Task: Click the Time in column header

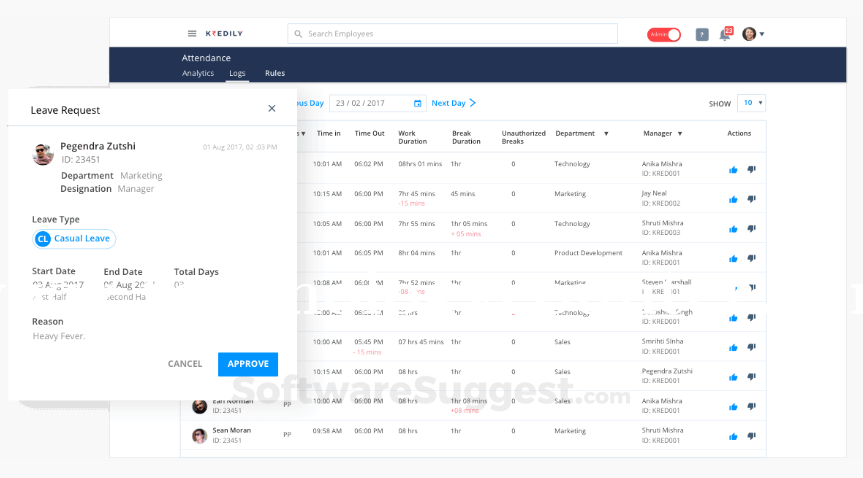Action: coord(329,134)
